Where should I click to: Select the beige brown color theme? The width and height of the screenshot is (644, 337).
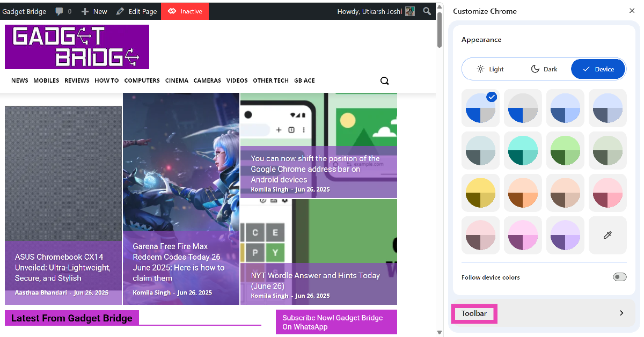pos(565,193)
